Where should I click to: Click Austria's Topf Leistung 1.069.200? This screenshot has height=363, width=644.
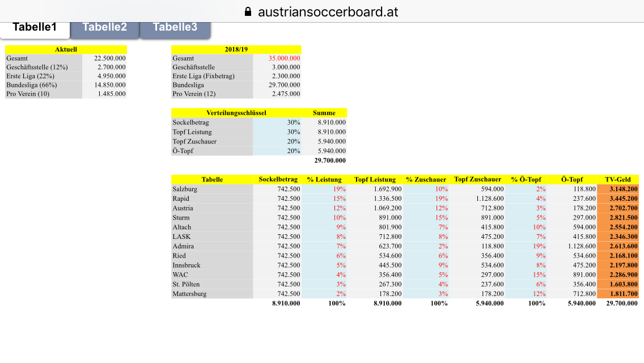388,208
